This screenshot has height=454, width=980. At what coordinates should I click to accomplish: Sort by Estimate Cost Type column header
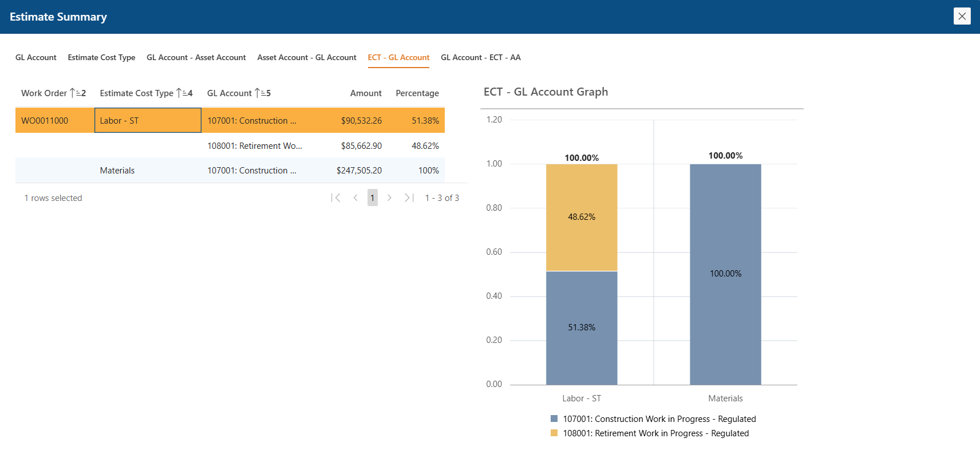pos(136,93)
